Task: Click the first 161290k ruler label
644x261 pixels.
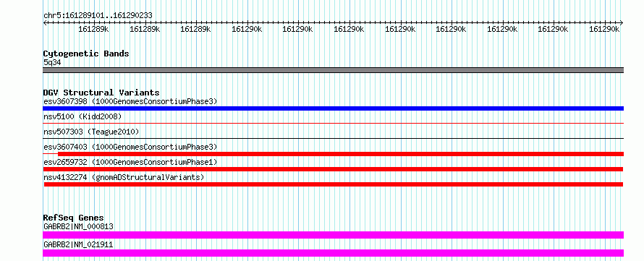Action: [247, 29]
